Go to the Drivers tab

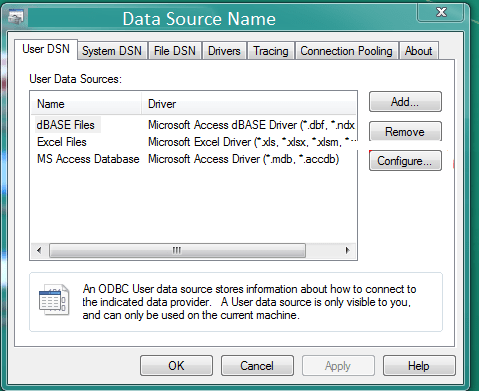(x=224, y=51)
